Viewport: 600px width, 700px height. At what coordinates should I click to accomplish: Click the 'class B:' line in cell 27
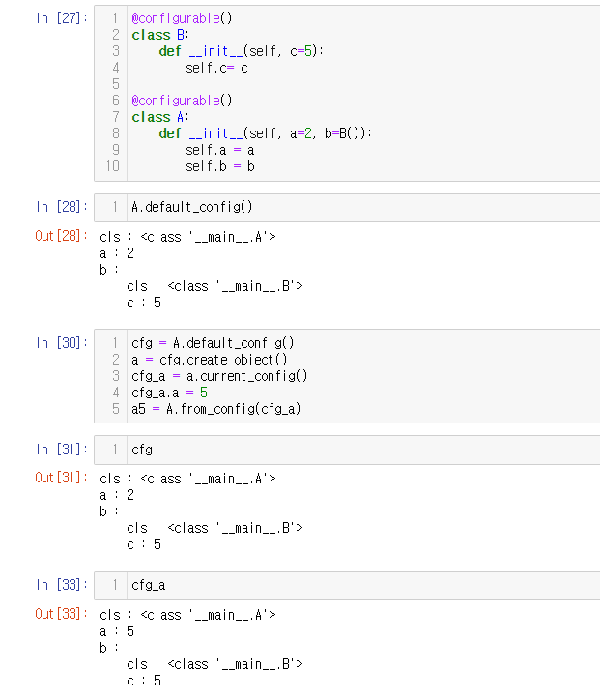click(x=160, y=35)
